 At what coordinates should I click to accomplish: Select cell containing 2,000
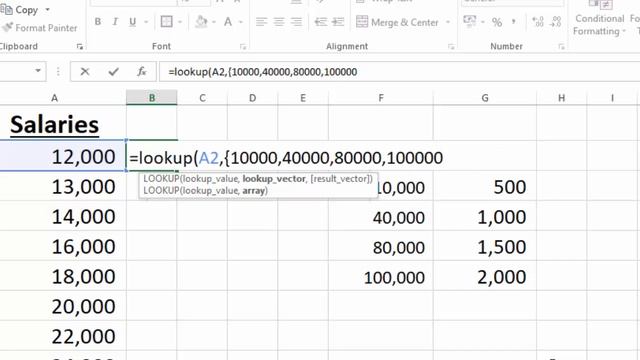[x=485, y=276]
